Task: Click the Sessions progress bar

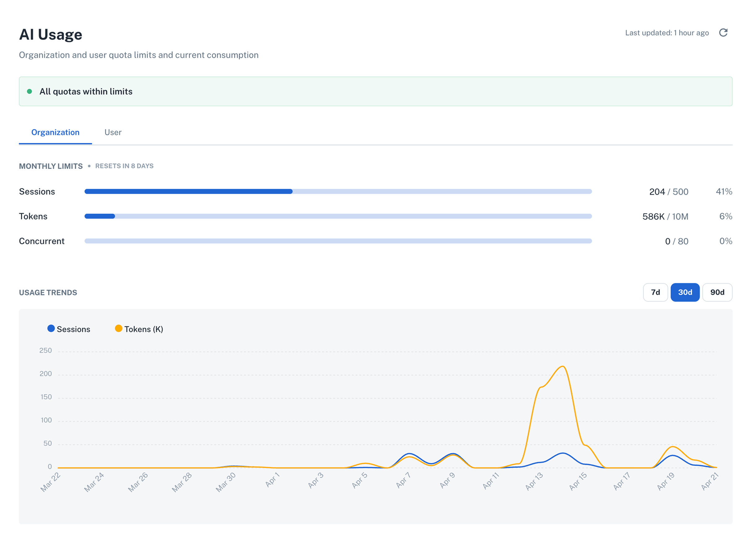Action: (x=338, y=191)
